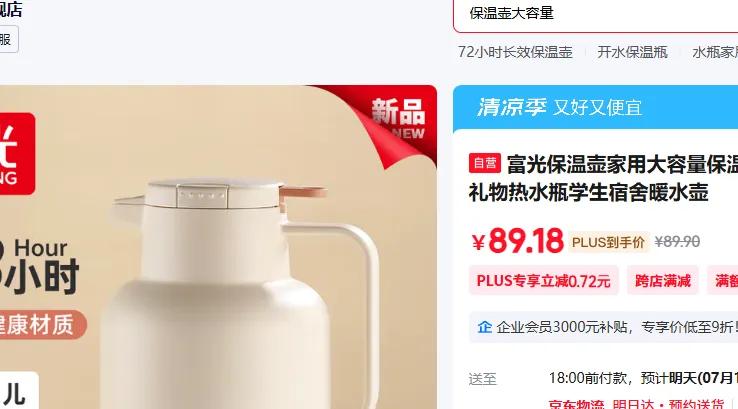
Task: Click the ¥89.18 price
Action: click(x=518, y=241)
